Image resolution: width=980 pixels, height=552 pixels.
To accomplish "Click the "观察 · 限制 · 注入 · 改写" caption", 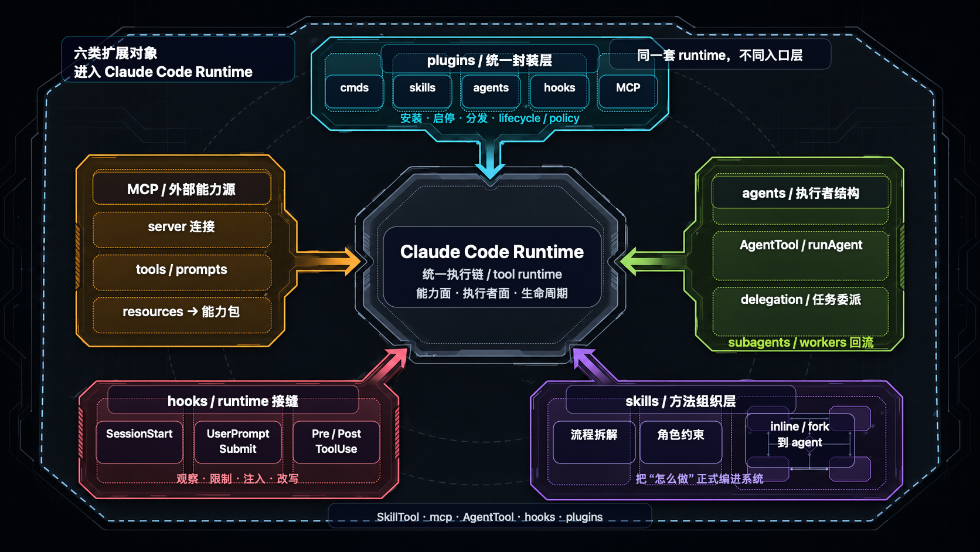I will [x=238, y=479].
